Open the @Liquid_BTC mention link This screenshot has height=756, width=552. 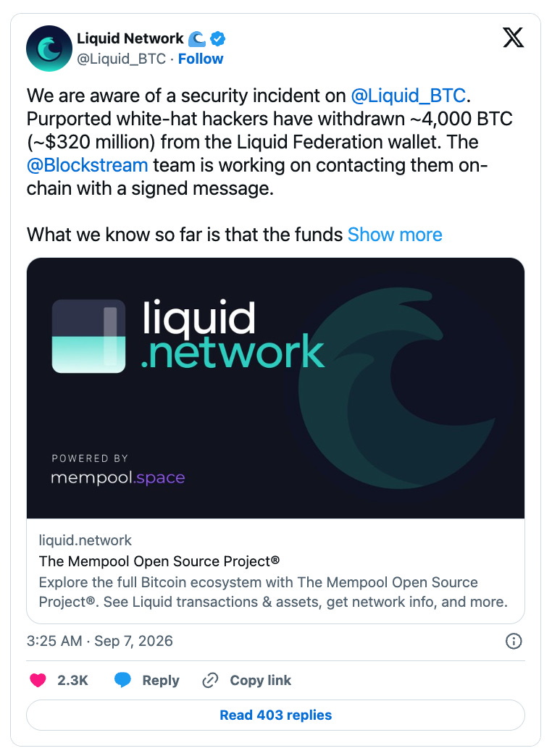[409, 96]
